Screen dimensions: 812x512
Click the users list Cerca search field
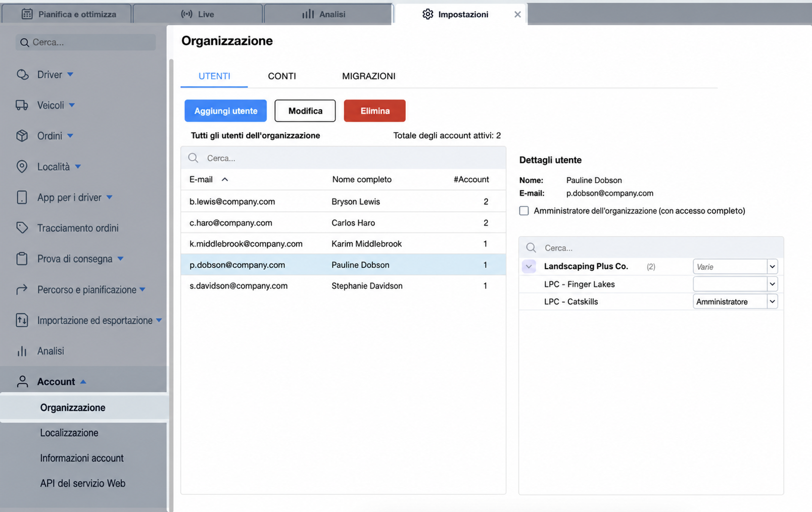[x=344, y=158]
